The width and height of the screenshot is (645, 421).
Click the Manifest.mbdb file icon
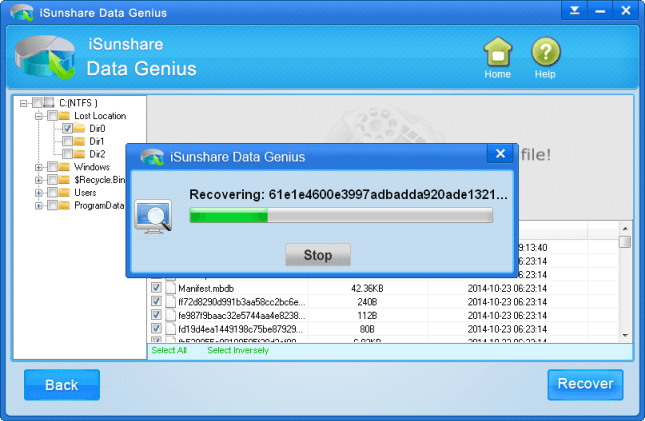coord(170,288)
